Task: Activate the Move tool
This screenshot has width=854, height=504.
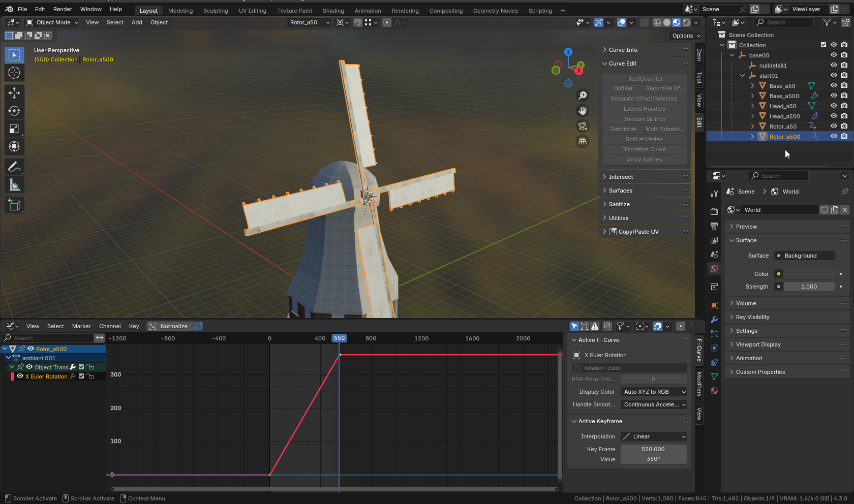Action: click(x=14, y=92)
